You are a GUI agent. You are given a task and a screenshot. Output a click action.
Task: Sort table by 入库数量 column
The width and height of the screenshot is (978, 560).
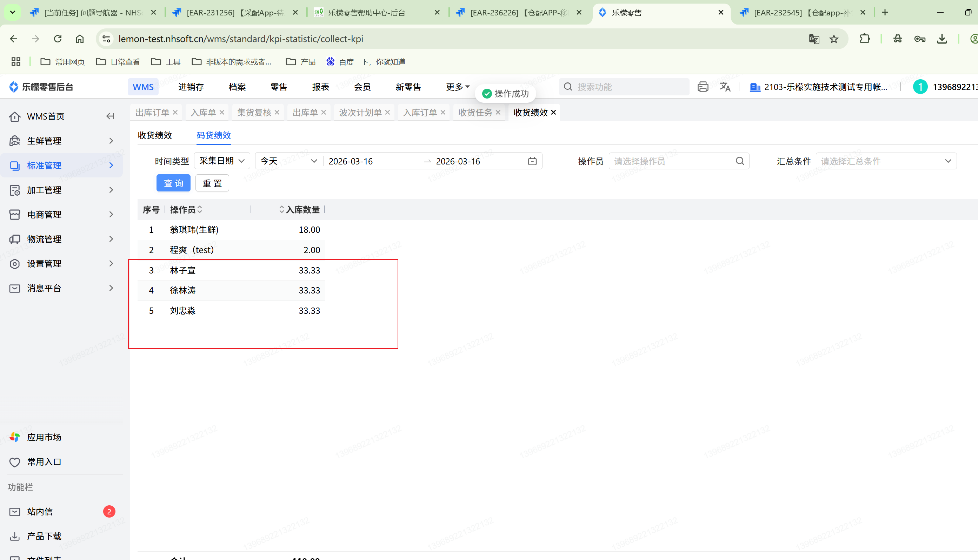point(281,210)
